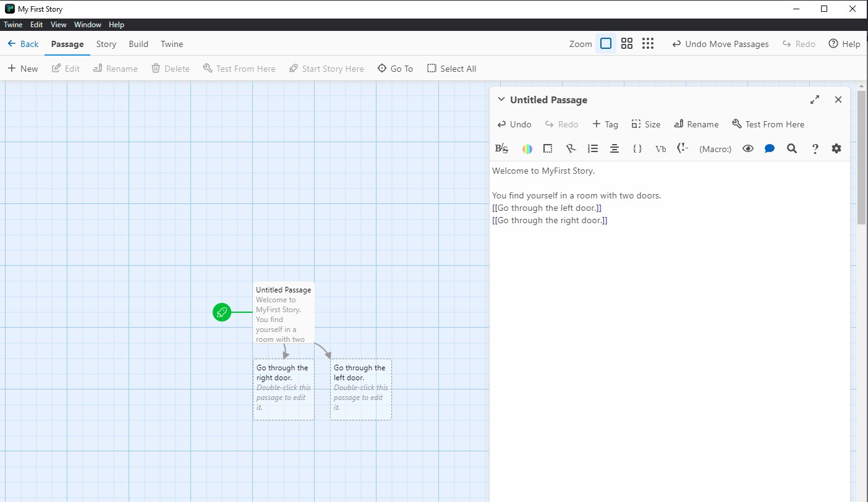Open find via the magnifier icon

[x=792, y=148]
